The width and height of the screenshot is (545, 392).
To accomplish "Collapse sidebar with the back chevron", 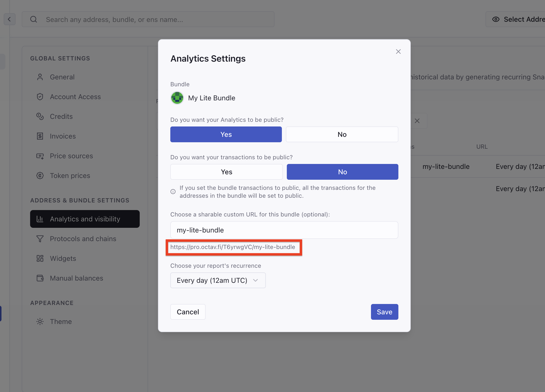I will [x=9, y=19].
